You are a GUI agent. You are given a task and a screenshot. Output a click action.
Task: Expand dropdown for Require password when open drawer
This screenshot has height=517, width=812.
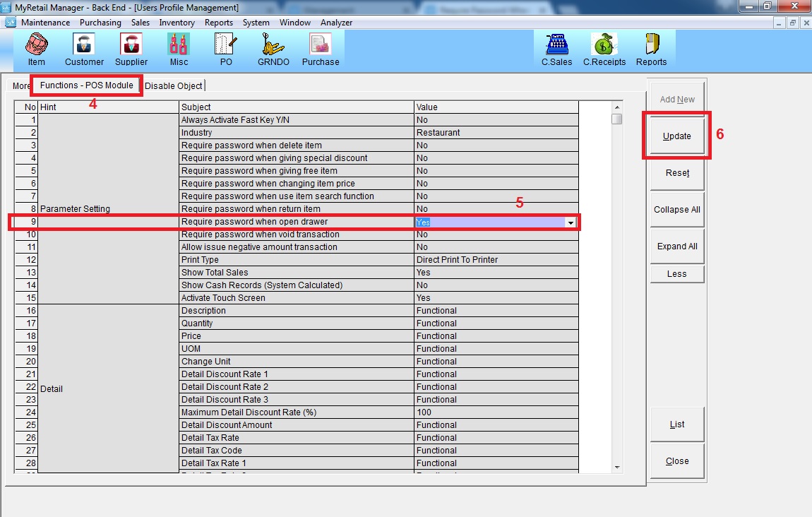tap(570, 222)
